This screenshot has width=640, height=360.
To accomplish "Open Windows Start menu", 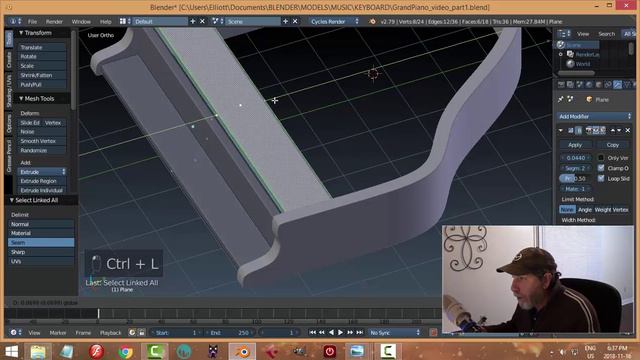I will 11,351.
